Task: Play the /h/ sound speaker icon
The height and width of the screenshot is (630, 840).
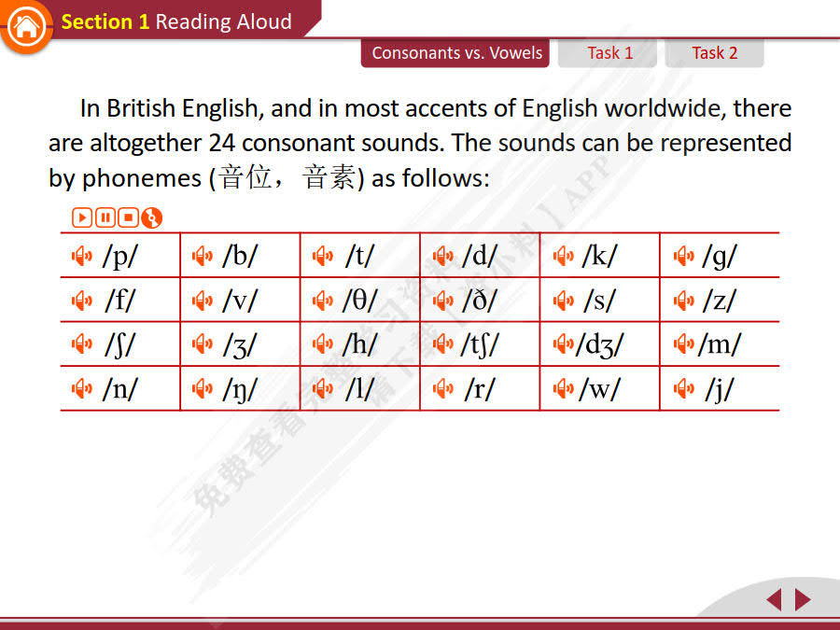Action: [323, 344]
